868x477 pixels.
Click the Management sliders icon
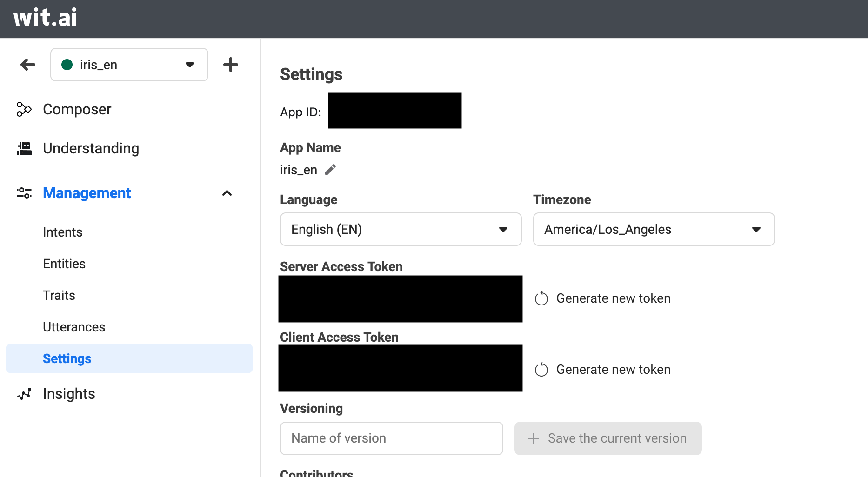tap(24, 193)
